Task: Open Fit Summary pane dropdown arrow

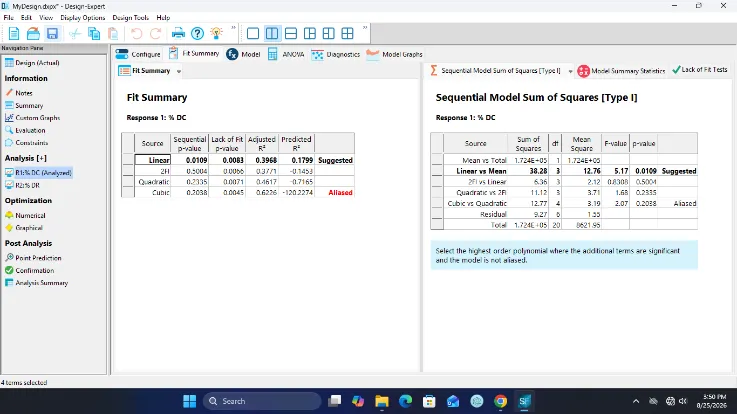Action: tap(179, 71)
